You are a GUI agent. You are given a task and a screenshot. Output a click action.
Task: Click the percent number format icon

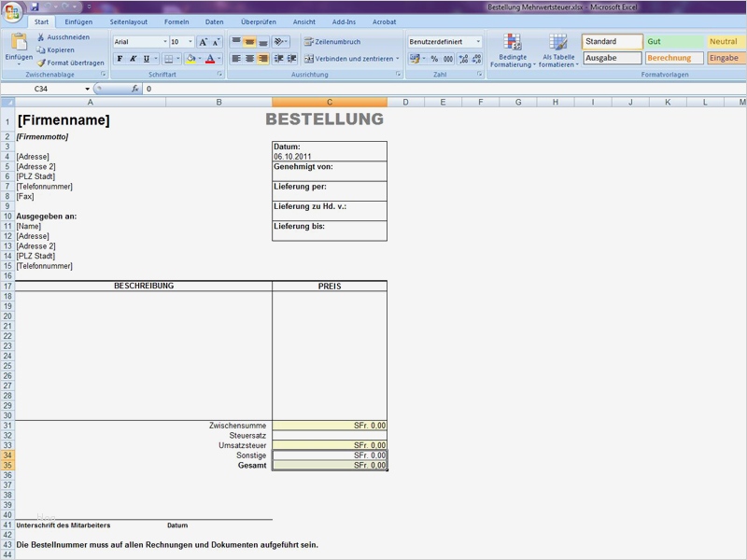click(434, 59)
